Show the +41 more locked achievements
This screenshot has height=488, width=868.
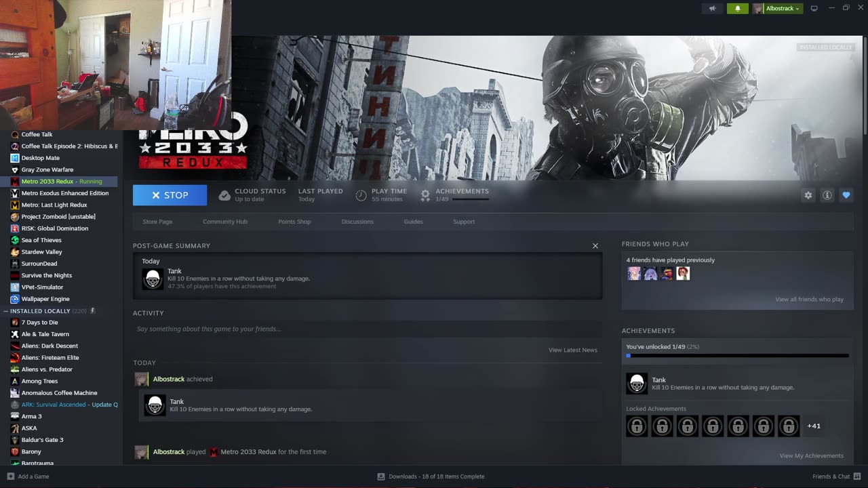pyautogui.click(x=814, y=426)
